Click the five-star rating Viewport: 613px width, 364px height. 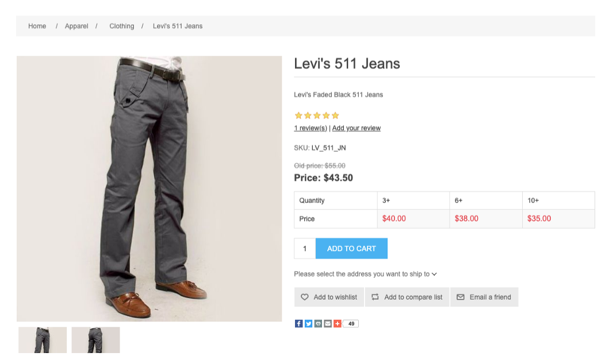point(317,116)
